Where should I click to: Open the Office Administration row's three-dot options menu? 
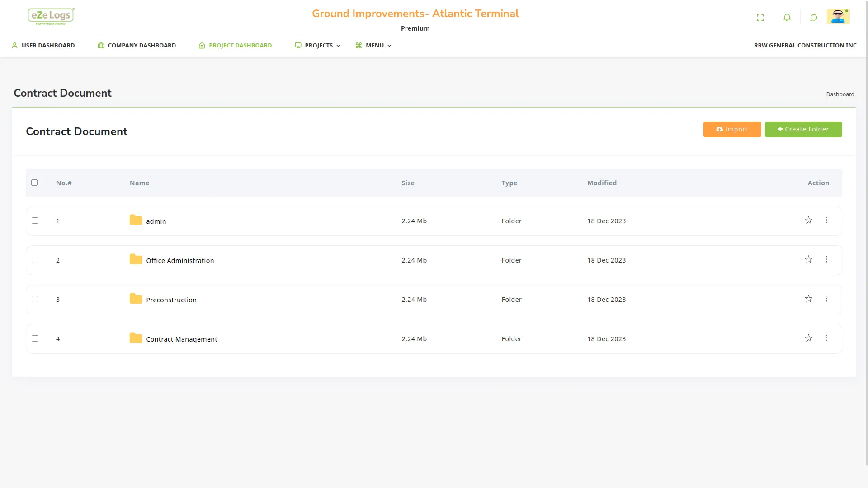(x=826, y=260)
